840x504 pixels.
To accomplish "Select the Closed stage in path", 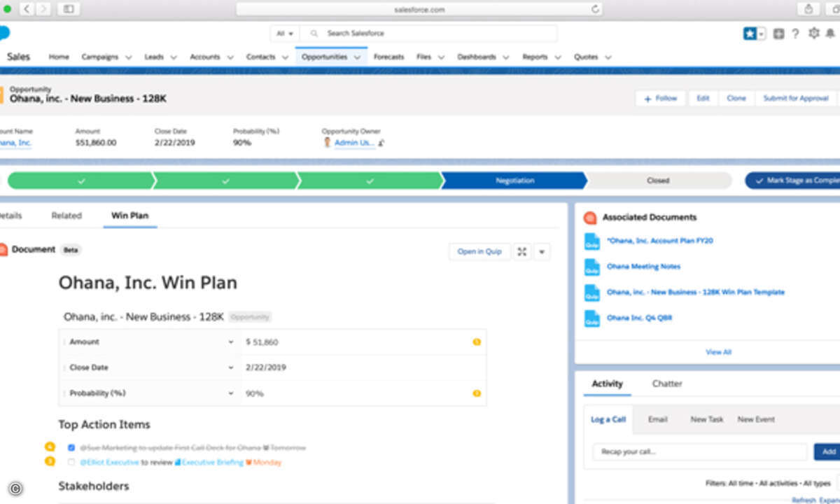I will pyautogui.click(x=658, y=181).
